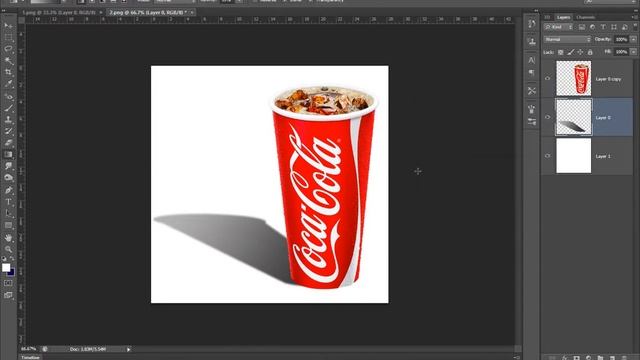Viewport: 640px width, 360px height.
Task: Filter layers by text type icon
Action: (603, 27)
